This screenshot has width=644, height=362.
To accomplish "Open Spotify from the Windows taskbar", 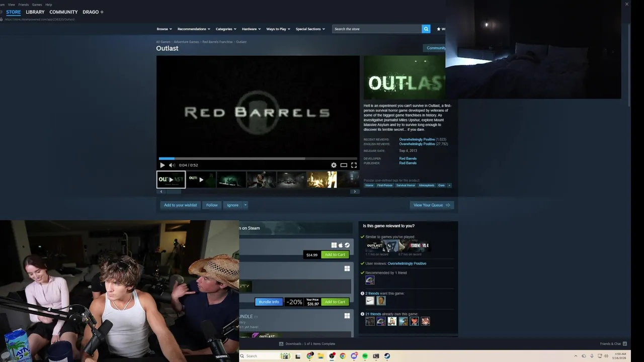I will (x=365, y=356).
